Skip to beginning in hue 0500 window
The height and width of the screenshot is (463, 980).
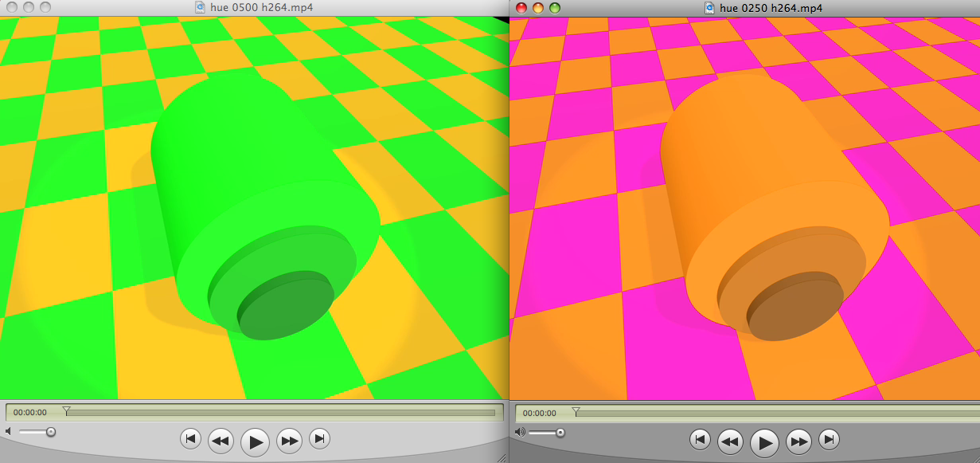190,438
